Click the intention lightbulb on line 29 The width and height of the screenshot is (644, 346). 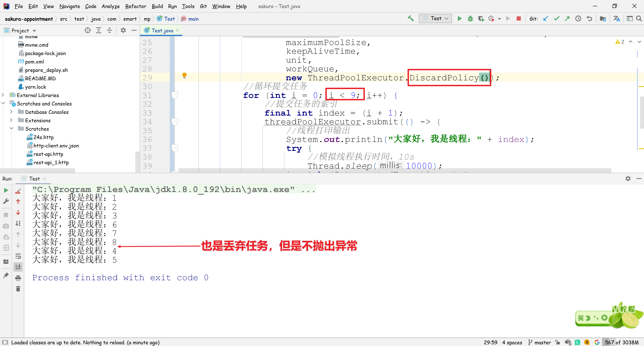[184, 75]
